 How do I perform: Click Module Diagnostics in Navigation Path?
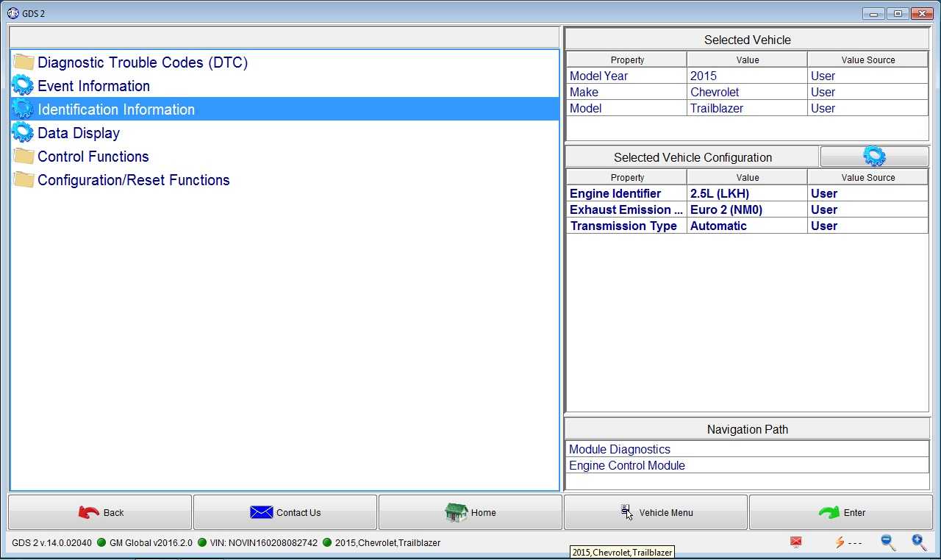pos(747,449)
